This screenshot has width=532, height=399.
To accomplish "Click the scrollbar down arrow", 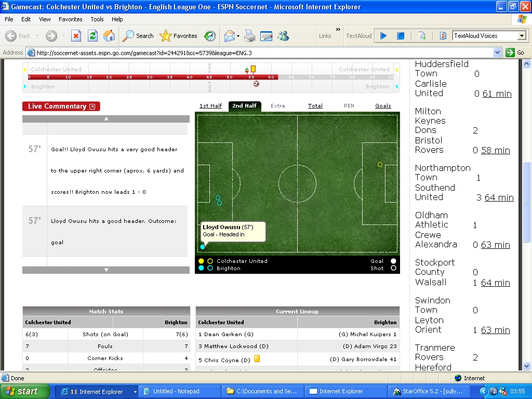I will (527, 366).
